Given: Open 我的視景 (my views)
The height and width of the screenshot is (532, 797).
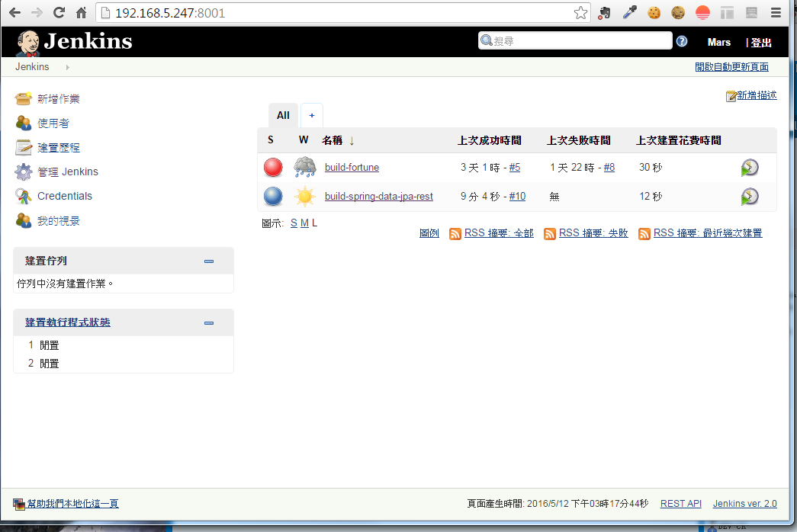Looking at the screenshot, I should (x=59, y=220).
